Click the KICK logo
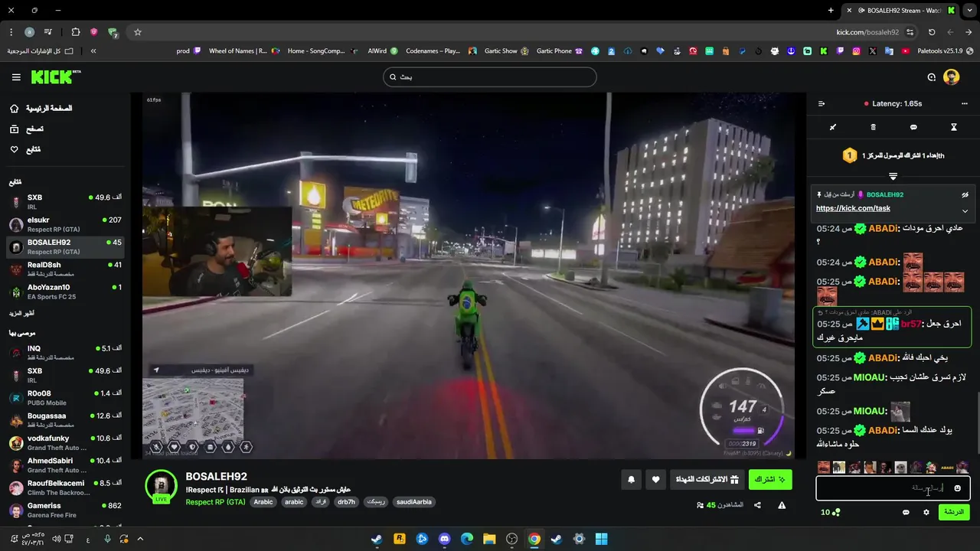 coord(56,77)
